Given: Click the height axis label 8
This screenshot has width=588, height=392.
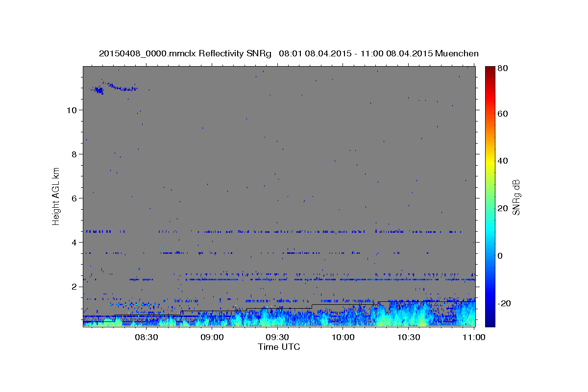Looking at the screenshot, I should (75, 154).
